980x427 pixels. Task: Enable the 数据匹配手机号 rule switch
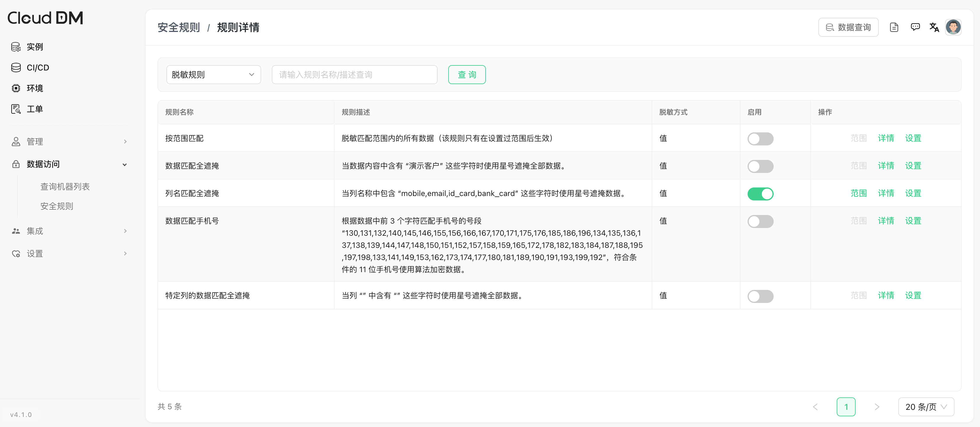point(760,221)
